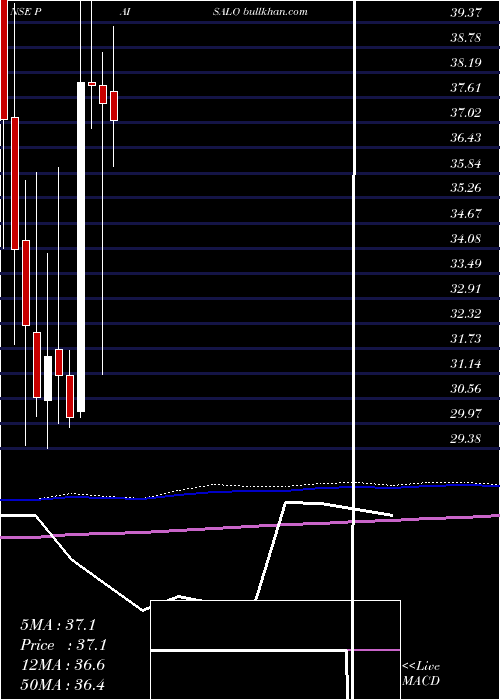This screenshot has height=700, width=500.
Task: Click the 36.43 price axis label
Action: coord(466,138)
